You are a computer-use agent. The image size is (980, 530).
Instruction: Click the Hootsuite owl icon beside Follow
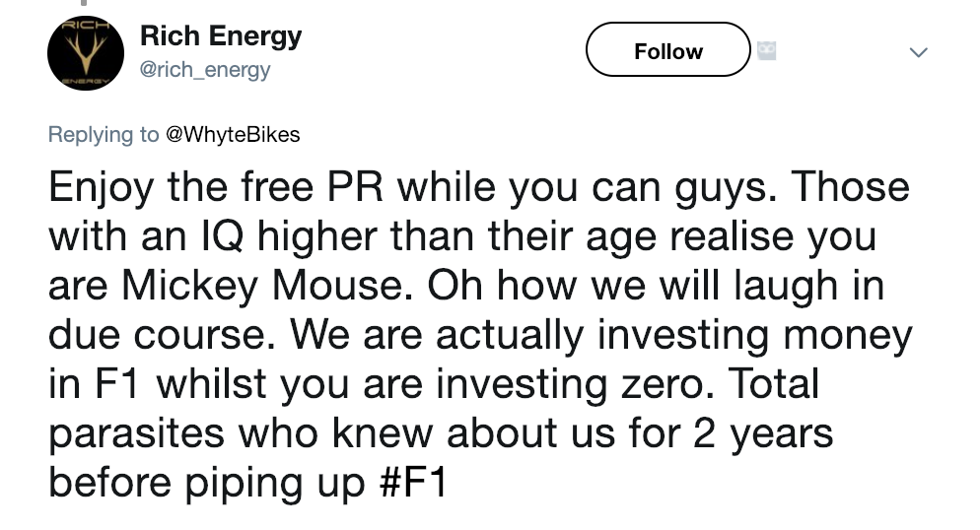point(767,50)
